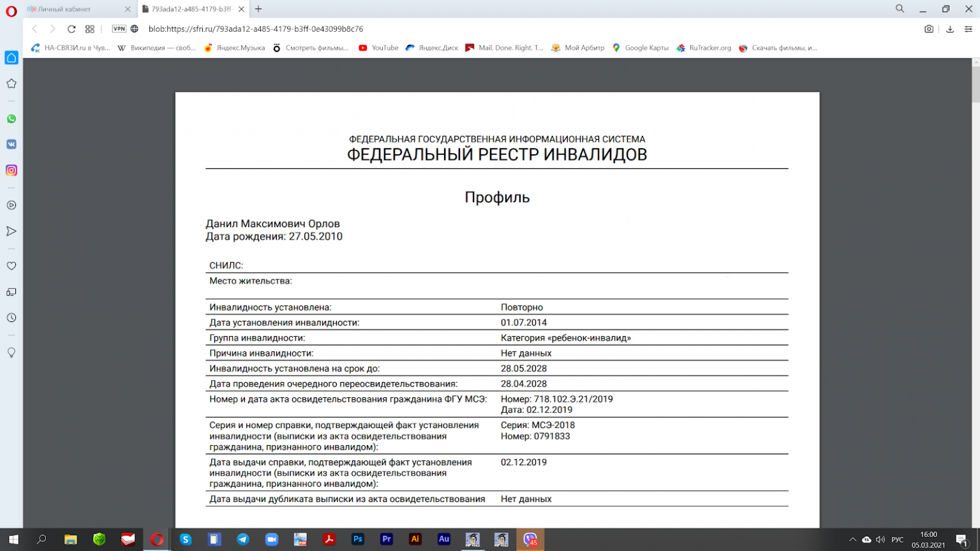Open a new browser tab
980x551 pixels.
point(258,9)
